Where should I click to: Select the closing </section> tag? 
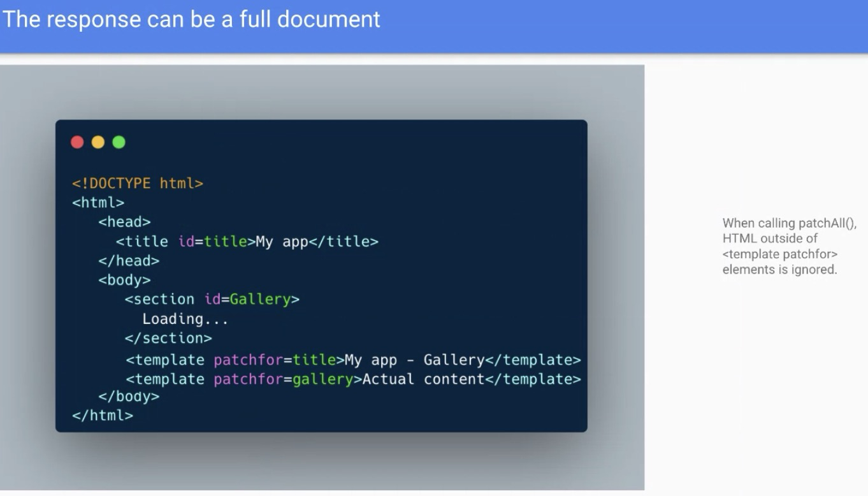click(x=168, y=338)
